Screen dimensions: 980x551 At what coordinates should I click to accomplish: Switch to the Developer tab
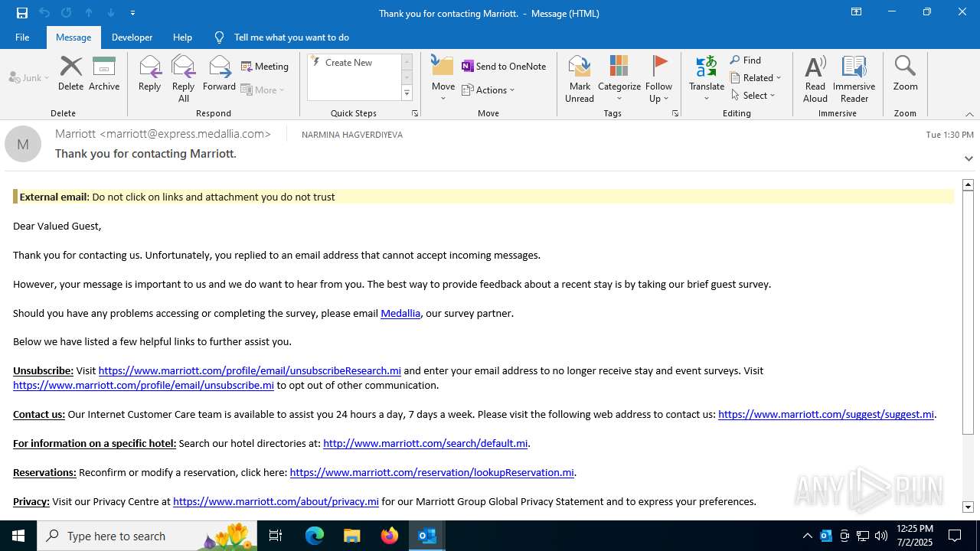pyautogui.click(x=132, y=37)
